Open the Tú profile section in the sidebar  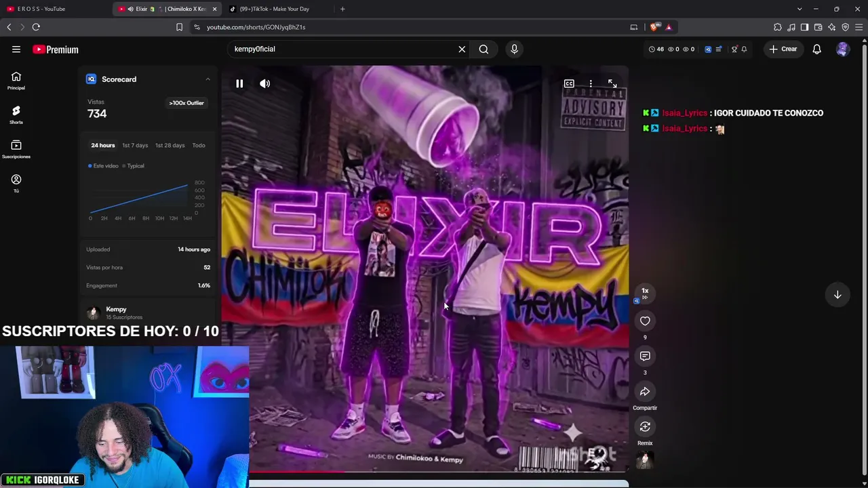point(16,183)
